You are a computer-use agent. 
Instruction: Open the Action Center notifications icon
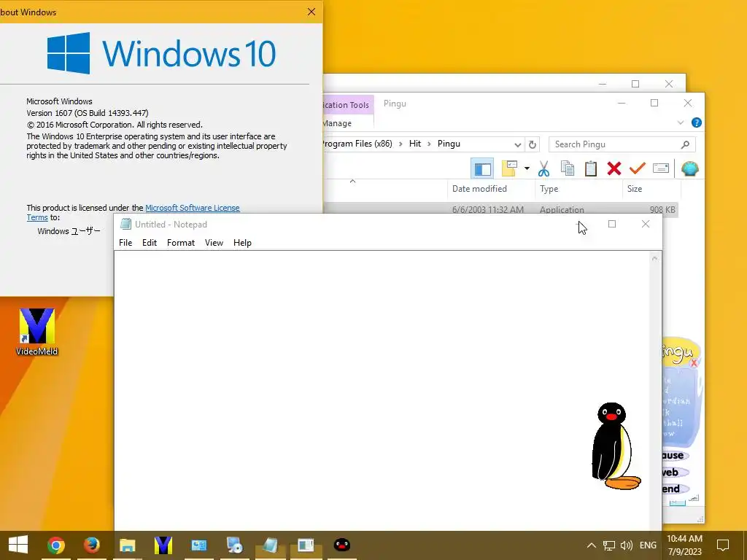point(723,545)
